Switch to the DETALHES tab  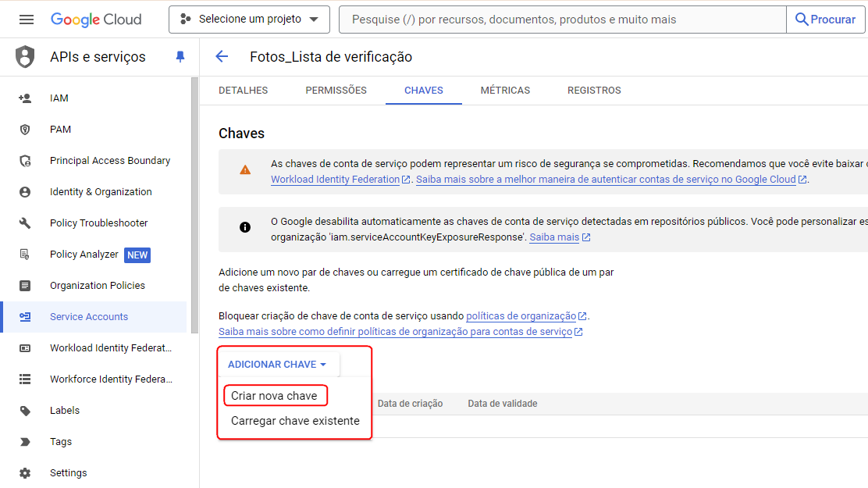243,91
